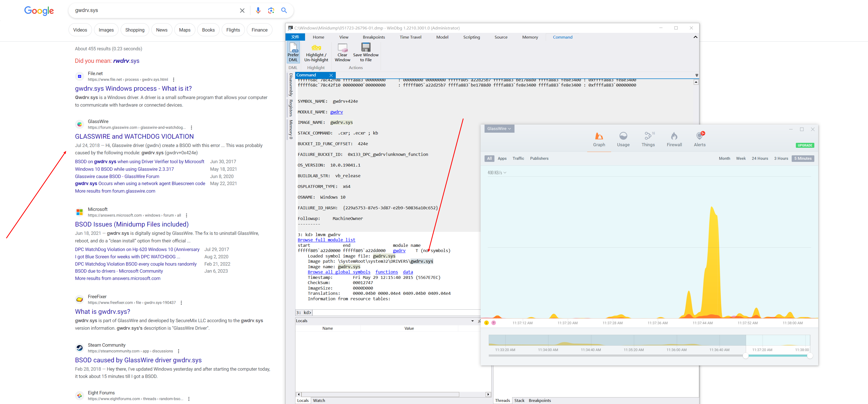Image resolution: width=868 pixels, height=404 pixels.
Task: Collapse the WinDbg ribbon chevron
Action: tap(695, 37)
